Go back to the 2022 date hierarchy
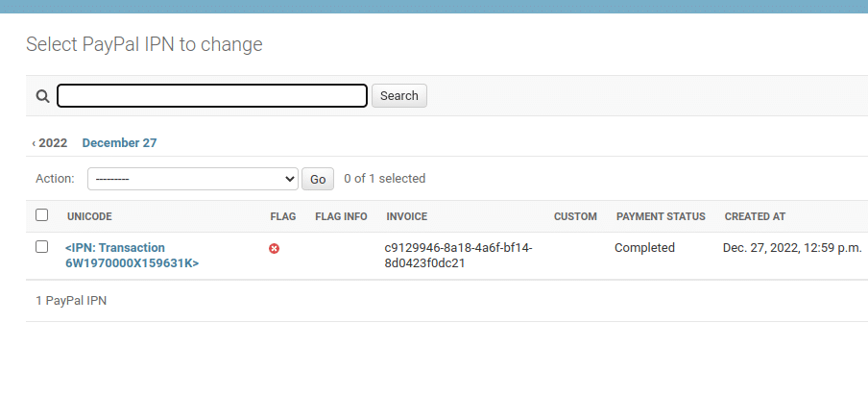868x398 pixels. (50, 143)
